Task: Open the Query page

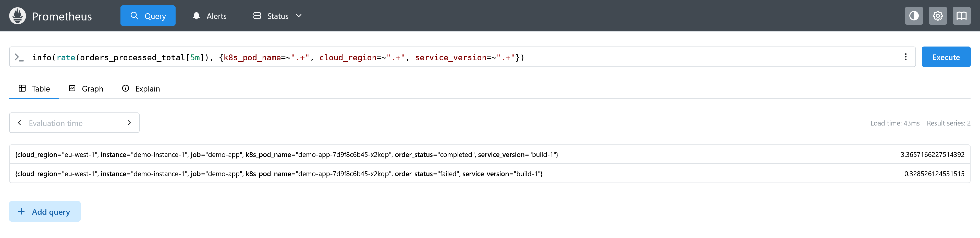Action: 148,16
